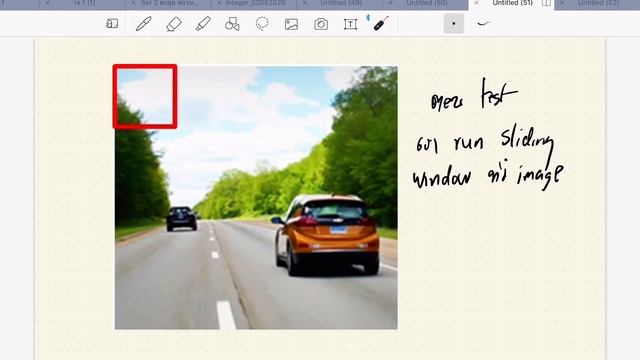Choose the dot stroke thickness option
Viewport: 640px width, 360px height.
click(453, 24)
